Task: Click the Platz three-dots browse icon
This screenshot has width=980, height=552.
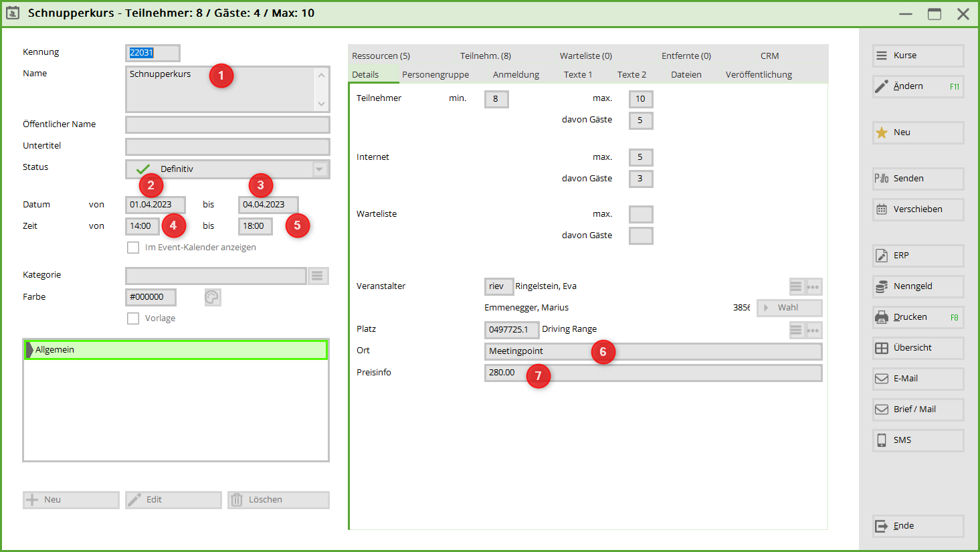Action: [x=813, y=330]
